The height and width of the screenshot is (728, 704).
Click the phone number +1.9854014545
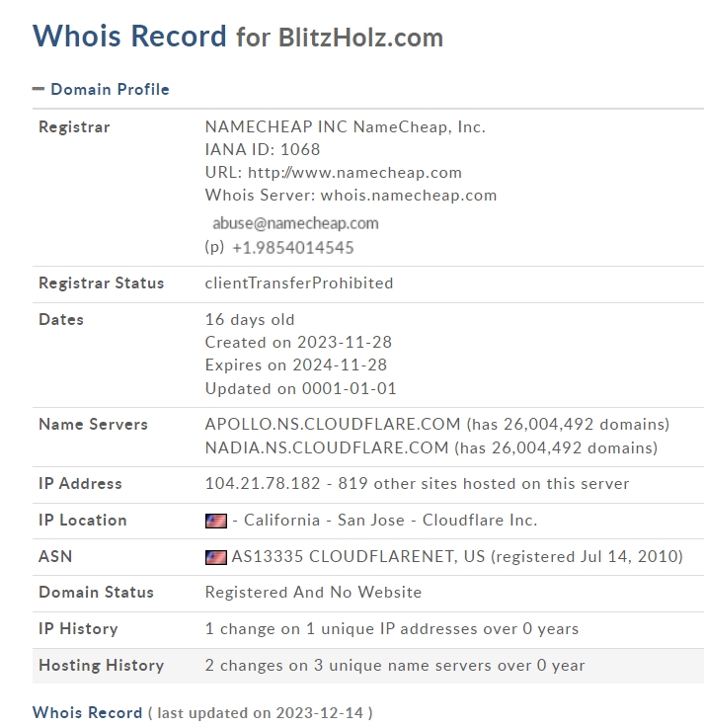[x=293, y=248]
